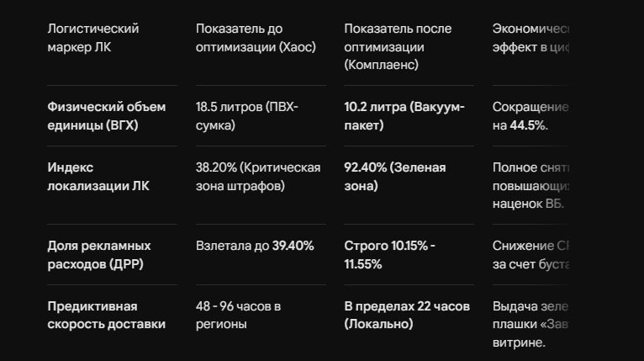Screen dimensions: 644x361
Task: Click the '38.20% (Критическая зона штрафов)' cell
Action: coord(258,177)
